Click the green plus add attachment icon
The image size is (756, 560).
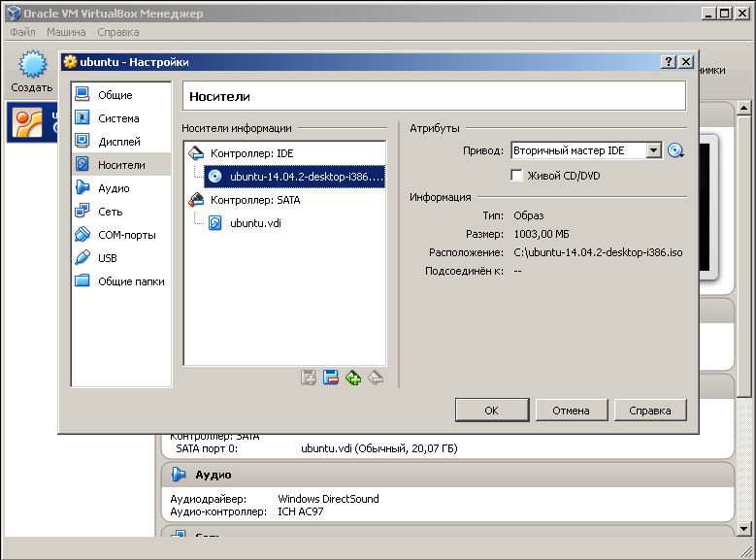(353, 378)
